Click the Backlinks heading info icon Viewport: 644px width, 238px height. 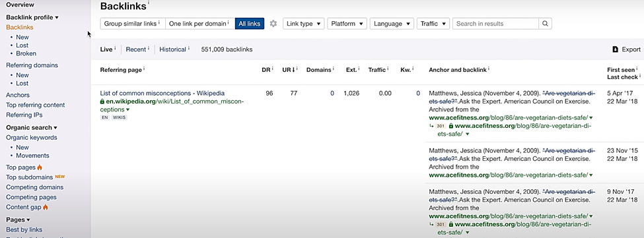[149, 3]
